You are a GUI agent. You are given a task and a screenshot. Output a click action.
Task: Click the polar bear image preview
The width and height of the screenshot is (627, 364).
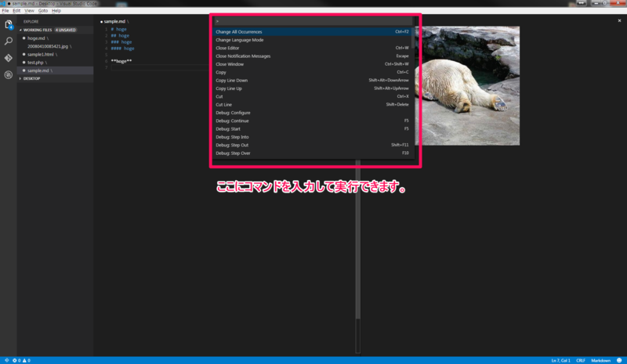pyautogui.click(x=467, y=85)
